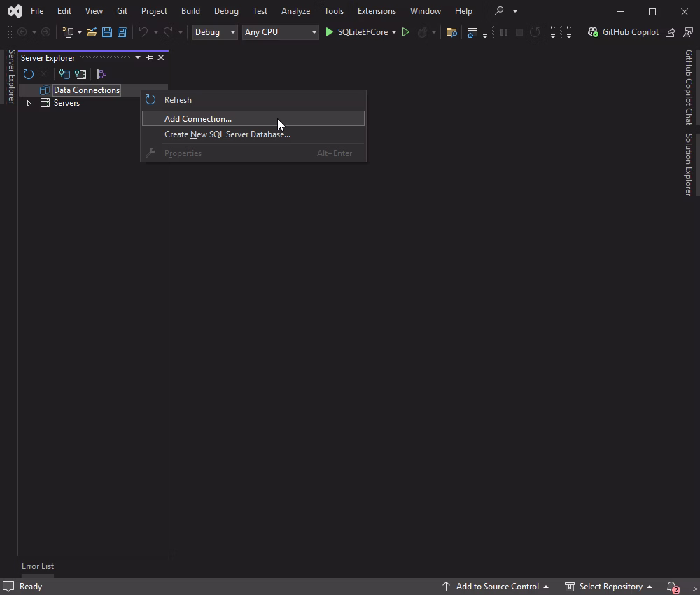Open the Extensions menu

(x=377, y=10)
